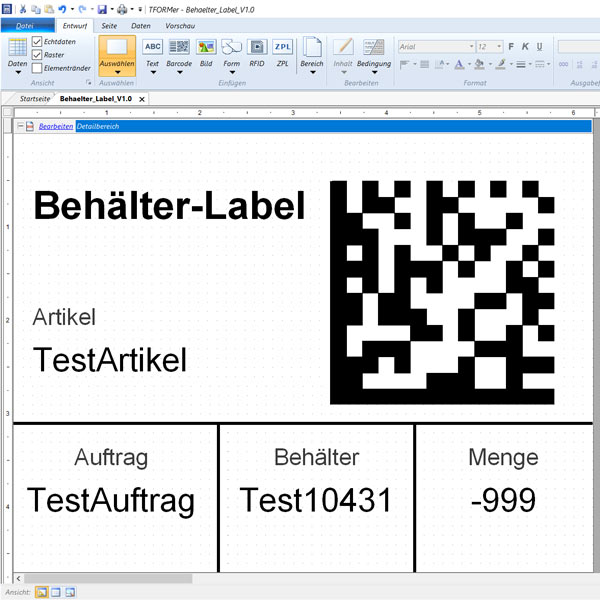Click the Copy icon in quick access toolbar
This screenshot has height=600, width=600.
36,9
